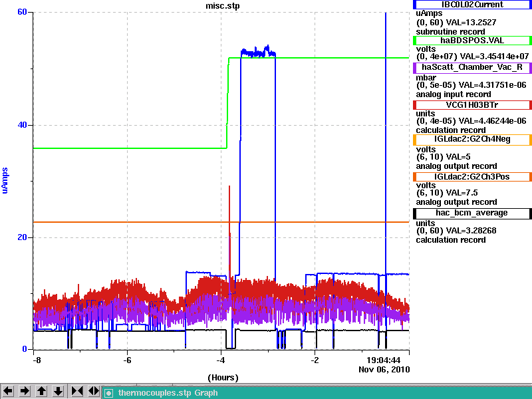The height and width of the screenshot is (399, 532).
Task: Click the VAL=4.31751e-06 vacuum value
Action: pos(492,85)
